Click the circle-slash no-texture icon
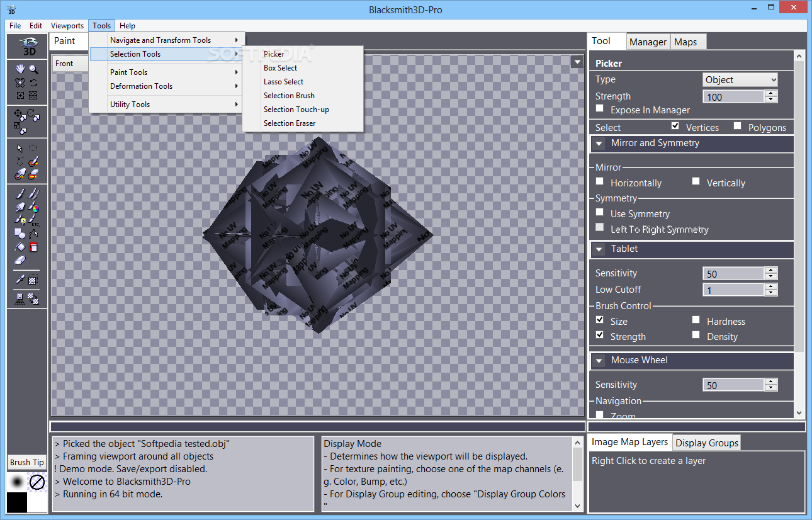The image size is (812, 520). [x=38, y=483]
